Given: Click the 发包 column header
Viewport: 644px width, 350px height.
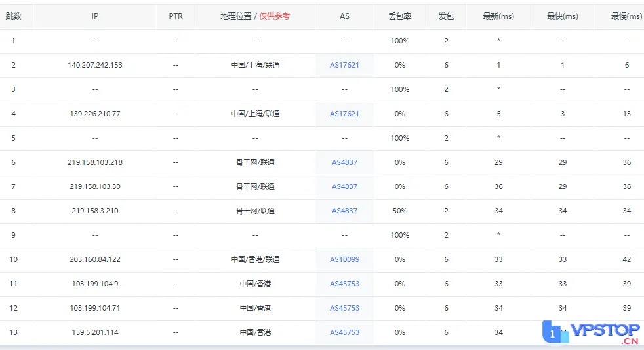Looking at the screenshot, I should (x=446, y=16).
